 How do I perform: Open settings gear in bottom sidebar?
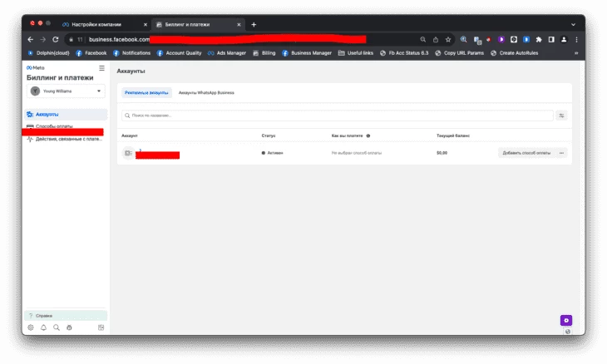[x=31, y=327]
